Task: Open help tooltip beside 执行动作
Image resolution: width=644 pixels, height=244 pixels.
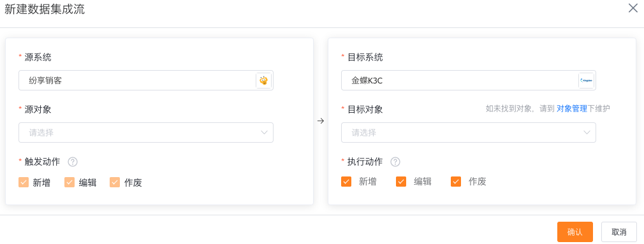Action: tap(395, 162)
